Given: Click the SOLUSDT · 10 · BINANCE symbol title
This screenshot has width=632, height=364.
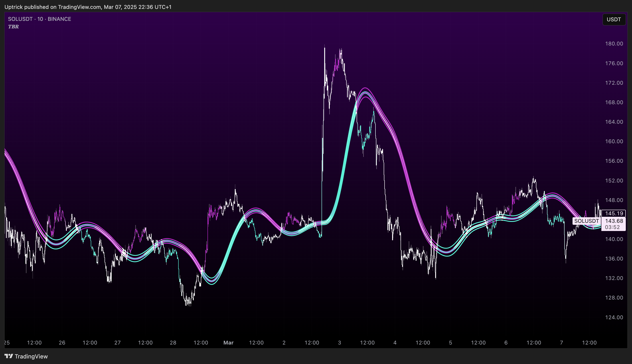Looking at the screenshot, I should point(39,19).
